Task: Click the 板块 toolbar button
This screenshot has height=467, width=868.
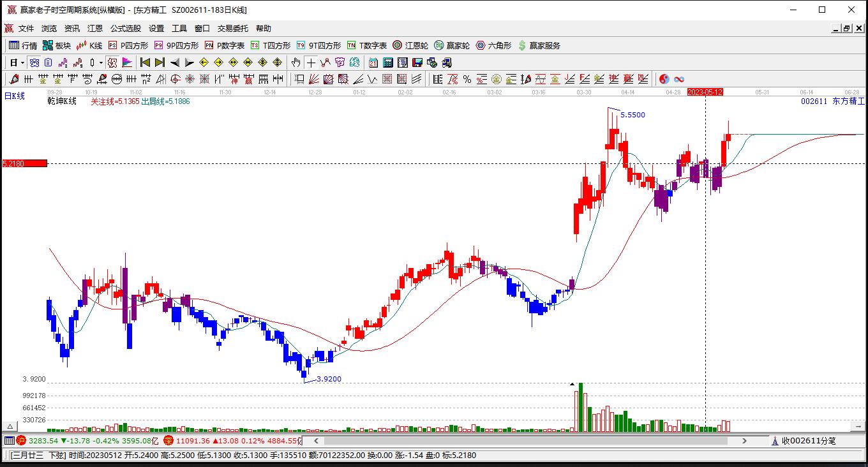Action: tap(57, 45)
